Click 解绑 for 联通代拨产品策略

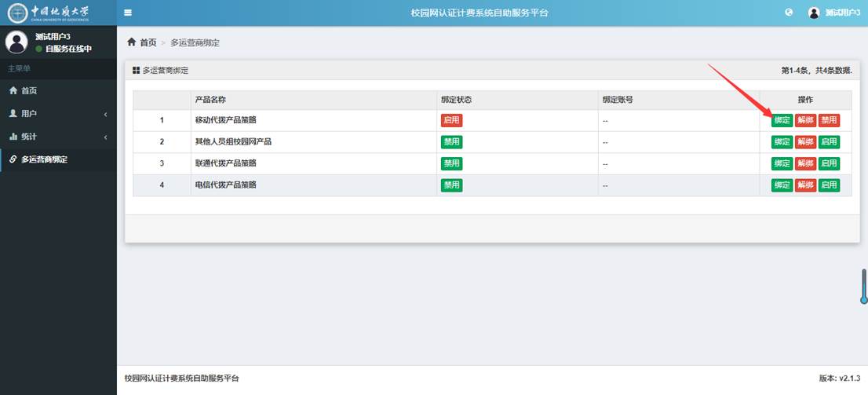(805, 163)
